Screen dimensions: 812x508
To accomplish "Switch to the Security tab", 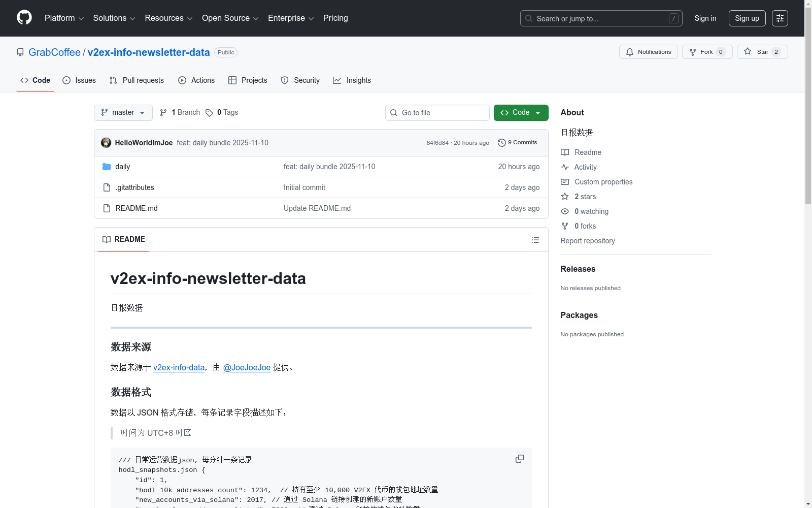I will pos(300,80).
